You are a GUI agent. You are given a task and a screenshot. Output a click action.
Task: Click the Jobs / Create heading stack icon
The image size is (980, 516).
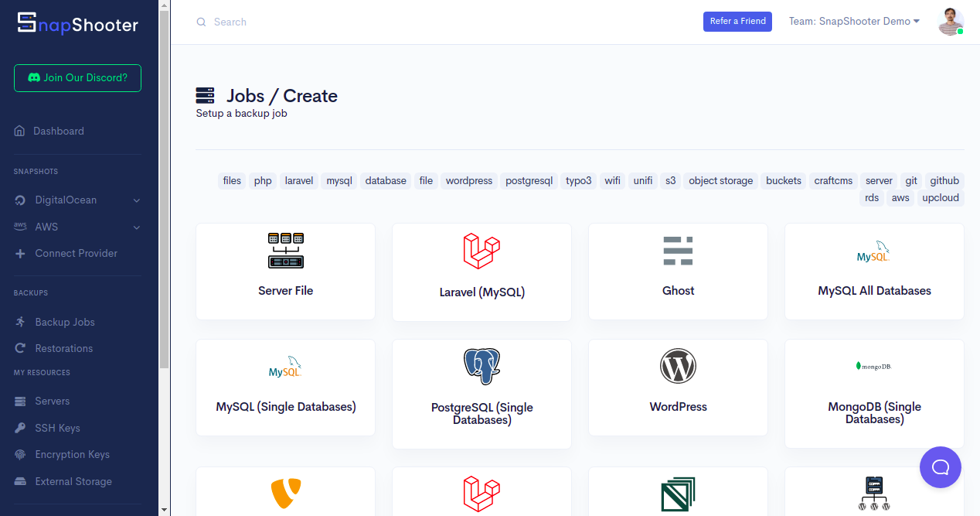click(205, 96)
